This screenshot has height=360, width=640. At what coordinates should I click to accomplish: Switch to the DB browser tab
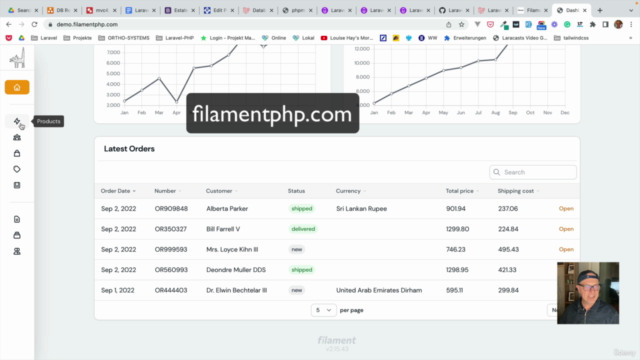(61, 10)
